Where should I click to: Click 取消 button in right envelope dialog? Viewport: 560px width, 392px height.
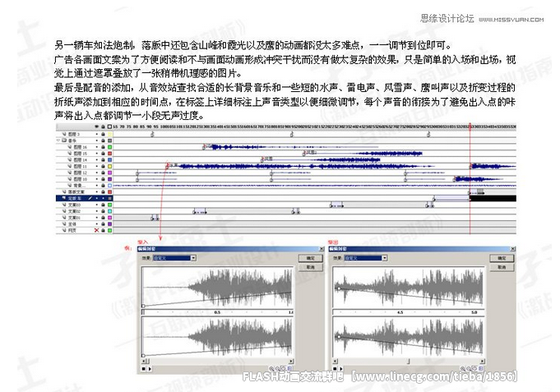[x=502, y=267]
